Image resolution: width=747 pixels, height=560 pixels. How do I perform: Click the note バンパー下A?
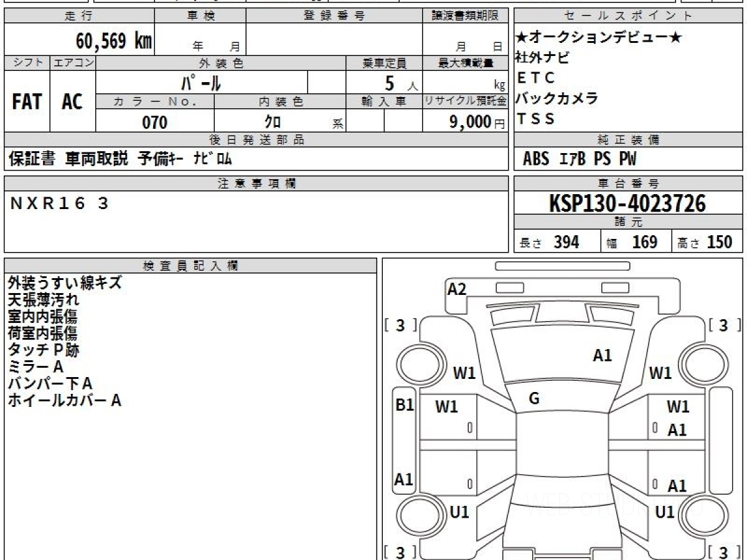(x=50, y=383)
